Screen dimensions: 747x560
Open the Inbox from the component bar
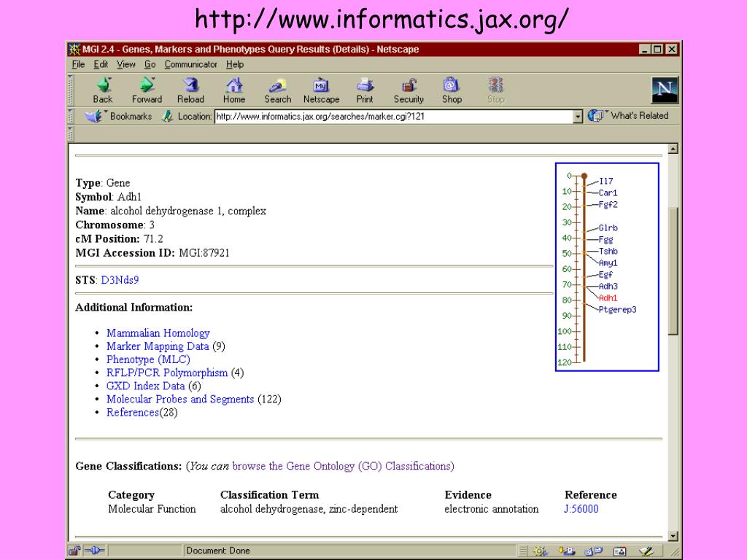pyautogui.click(x=567, y=551)
